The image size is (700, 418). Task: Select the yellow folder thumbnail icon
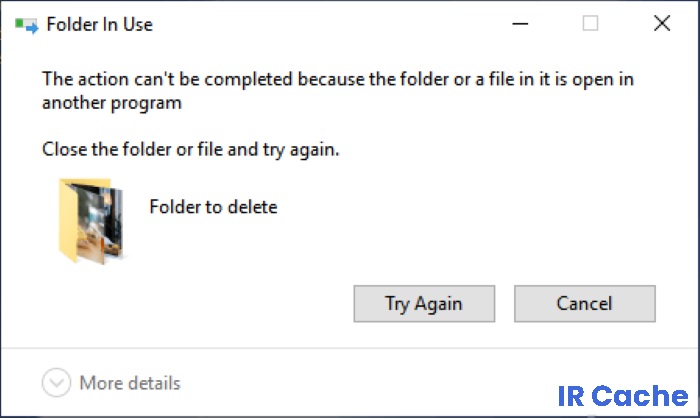tap(91, 221)
